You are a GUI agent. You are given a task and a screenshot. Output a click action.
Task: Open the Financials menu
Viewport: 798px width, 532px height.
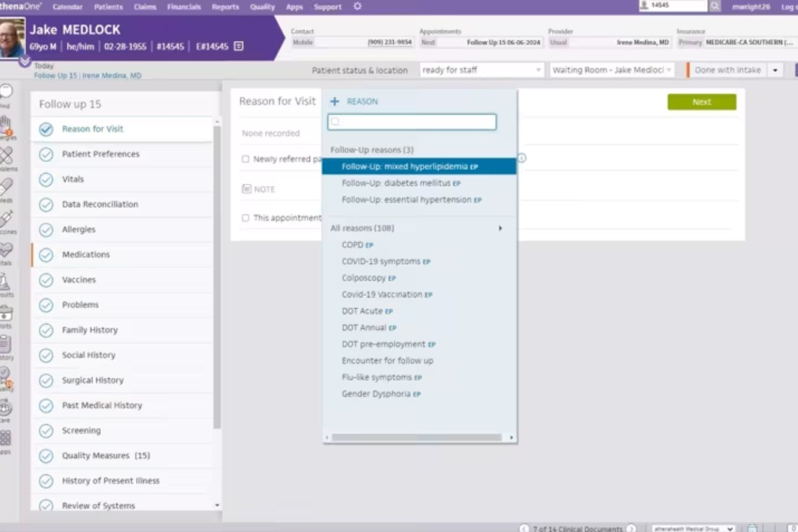coord(184,7)
